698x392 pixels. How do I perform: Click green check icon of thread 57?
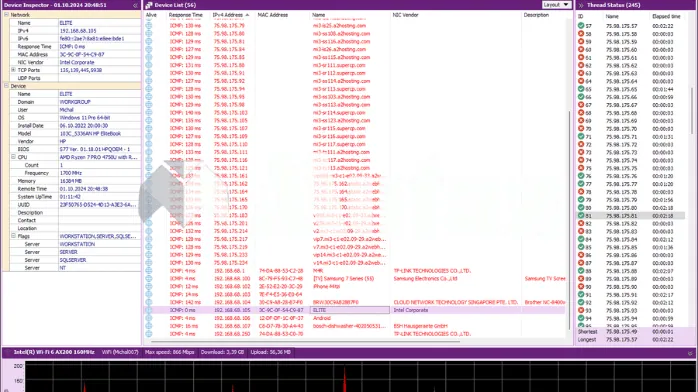pyautogui.click(x=581, y=26)
